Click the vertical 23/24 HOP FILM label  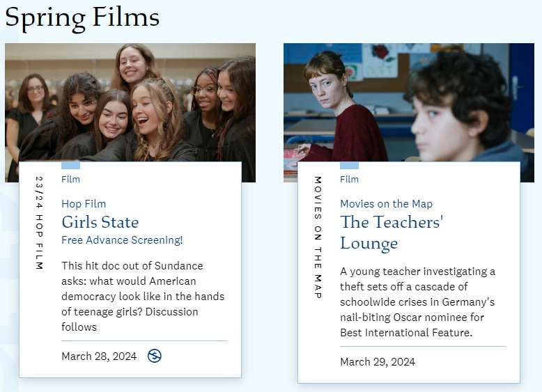coord(39,223)
